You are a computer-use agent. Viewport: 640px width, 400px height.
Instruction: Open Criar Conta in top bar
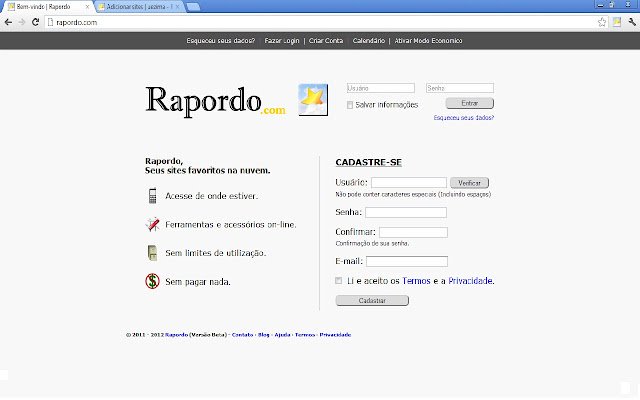326,41
